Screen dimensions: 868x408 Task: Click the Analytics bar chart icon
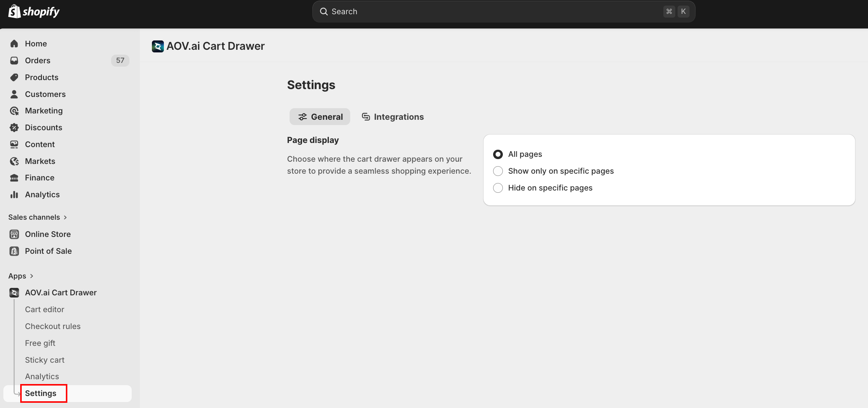point(14,195)
